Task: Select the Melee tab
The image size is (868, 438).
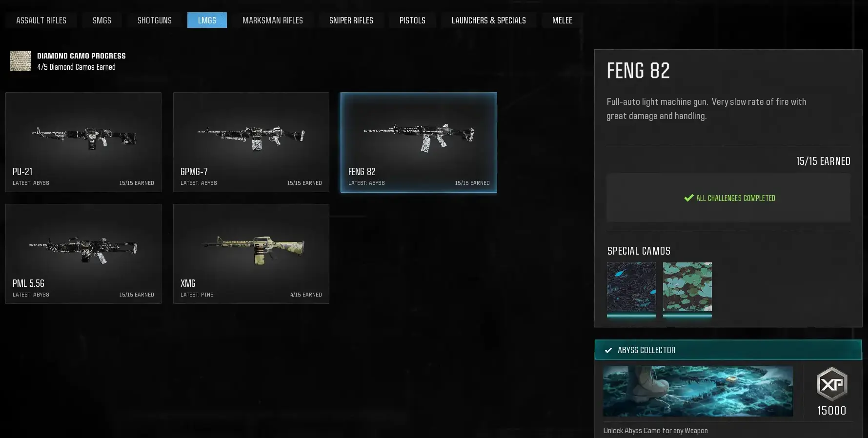Action: tap(562, 20)
